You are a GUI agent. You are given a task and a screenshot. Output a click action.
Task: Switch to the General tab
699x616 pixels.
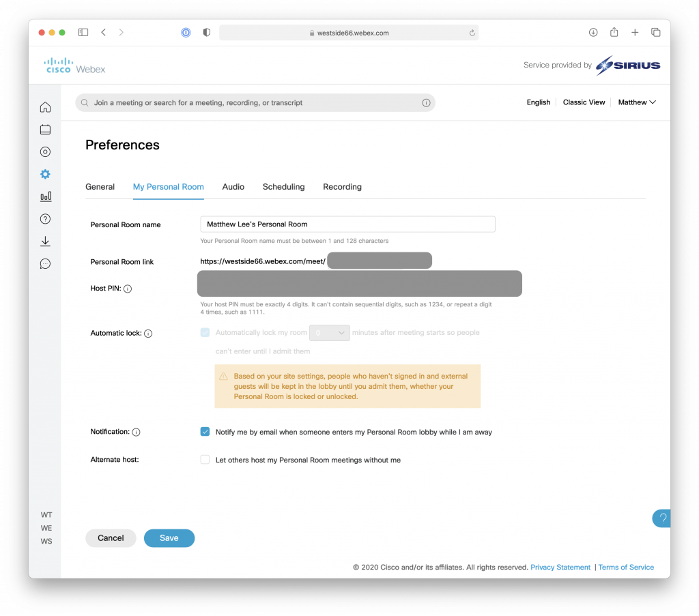(x=100, y=187)
